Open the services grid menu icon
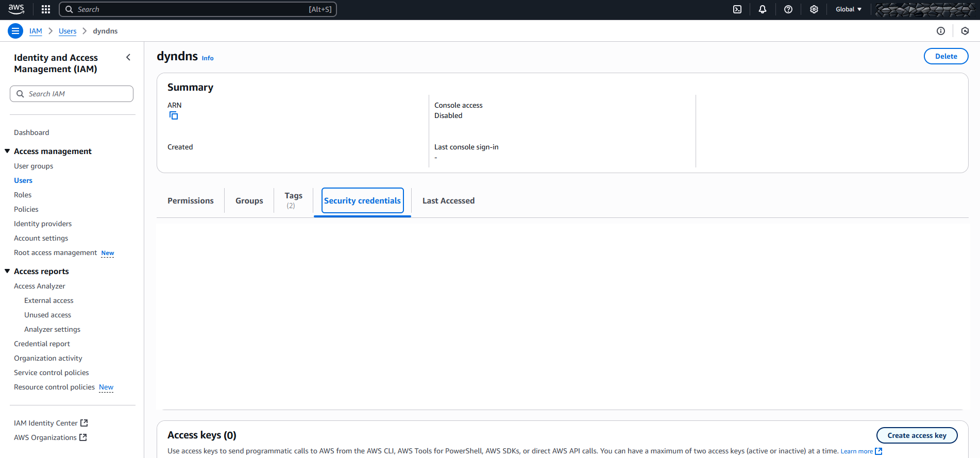This screenshot has height=458, width=980. tap(46, 9)
